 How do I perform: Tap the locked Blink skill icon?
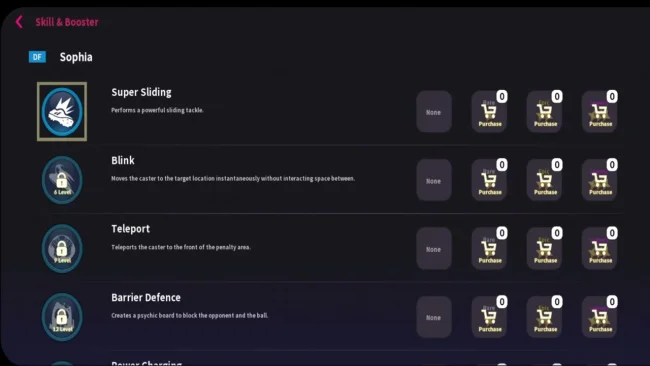pos(62,180)
